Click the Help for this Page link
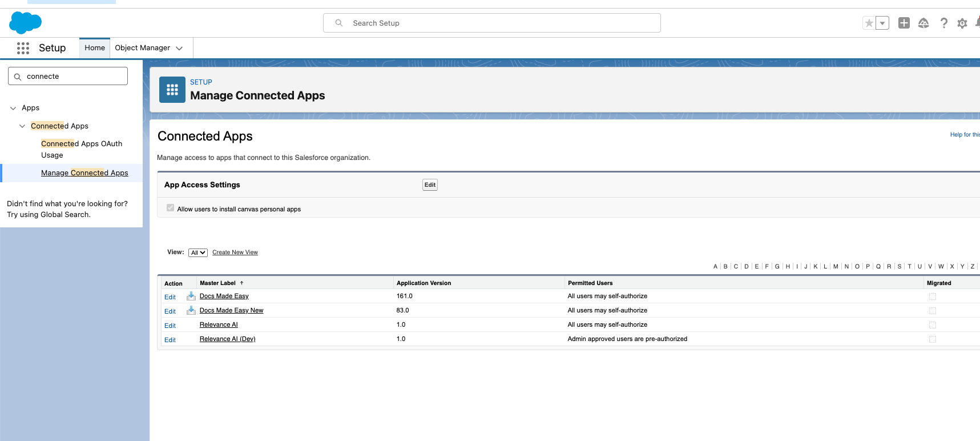Image resolution: width=980 pixels, height=441 pixels. pos(965,135)
